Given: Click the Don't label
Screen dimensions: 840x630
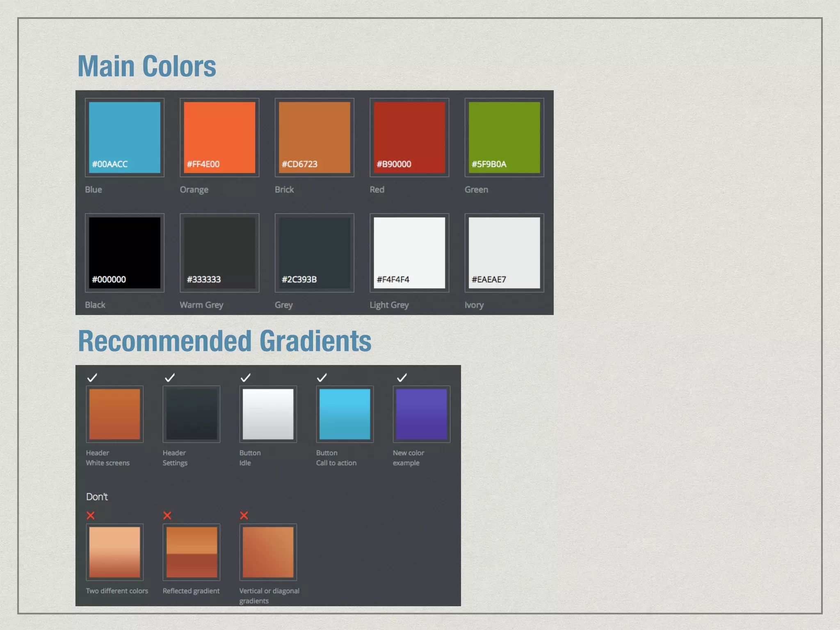Looking at the screenshot, I should [x=97, y=497].
